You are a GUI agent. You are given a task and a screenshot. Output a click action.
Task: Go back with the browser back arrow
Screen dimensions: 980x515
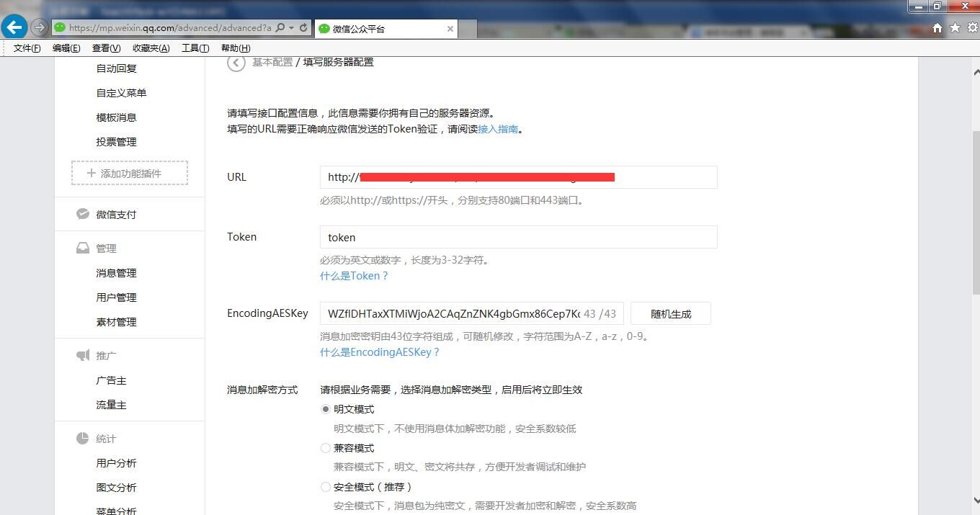[x=14, y=27]
